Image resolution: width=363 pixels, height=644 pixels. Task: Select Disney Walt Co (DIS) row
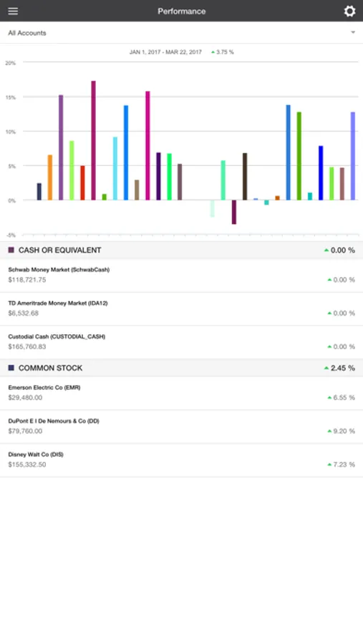(x=181, y=460)
